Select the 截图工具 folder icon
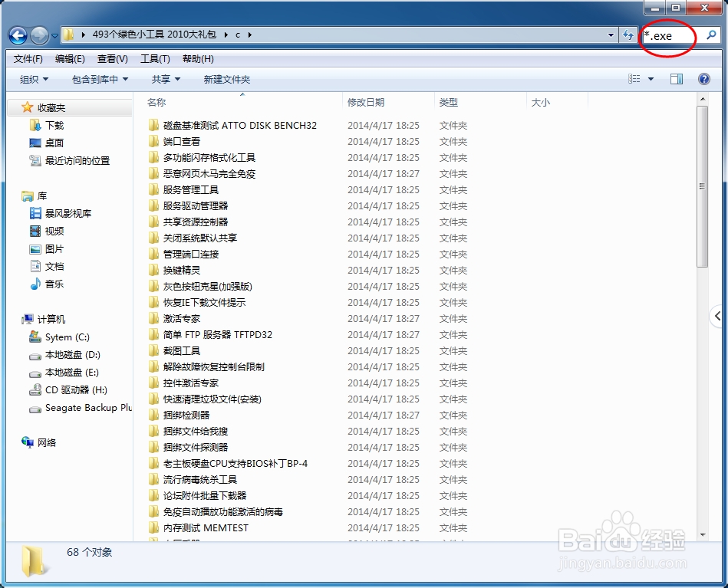Image resolution: width=728 pixels, height=588 pixels. coord(153,350)
